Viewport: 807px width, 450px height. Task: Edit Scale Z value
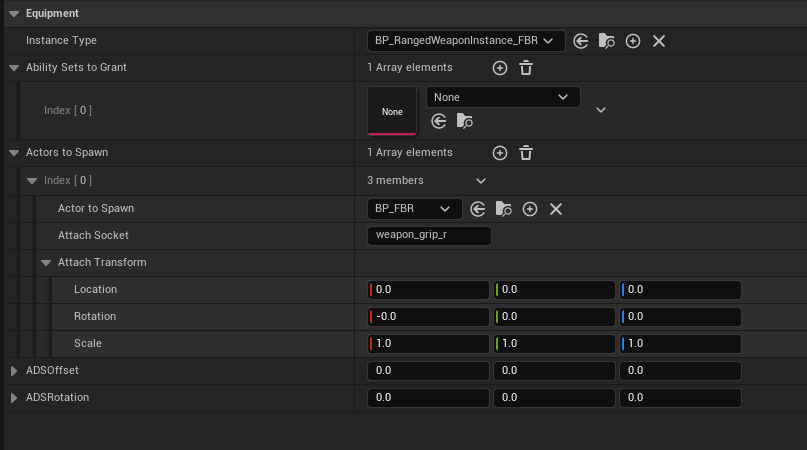(x=680, y=344)
